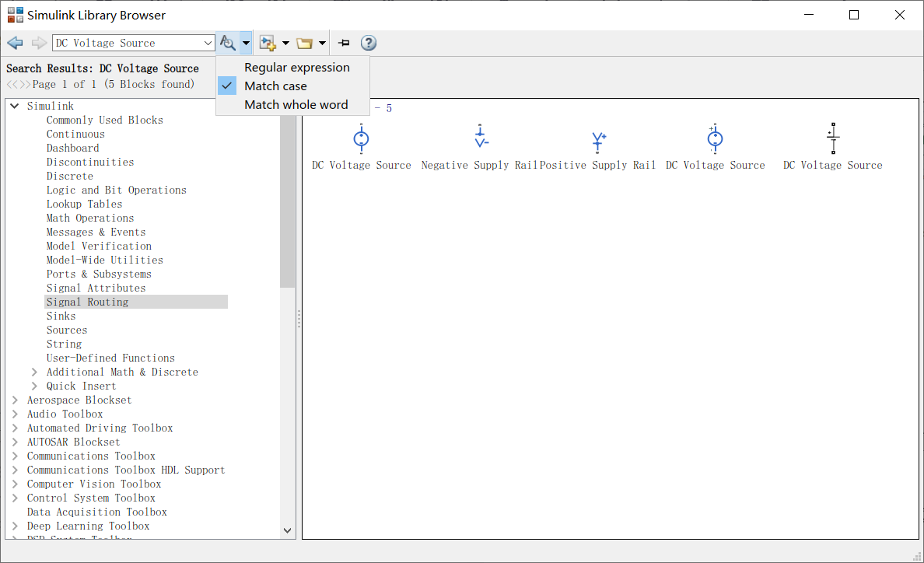Image resolution: width=924 pixels, height=563 pixels.
Task: Select Commonly Used Blocks library
Action: coord(104,120)
